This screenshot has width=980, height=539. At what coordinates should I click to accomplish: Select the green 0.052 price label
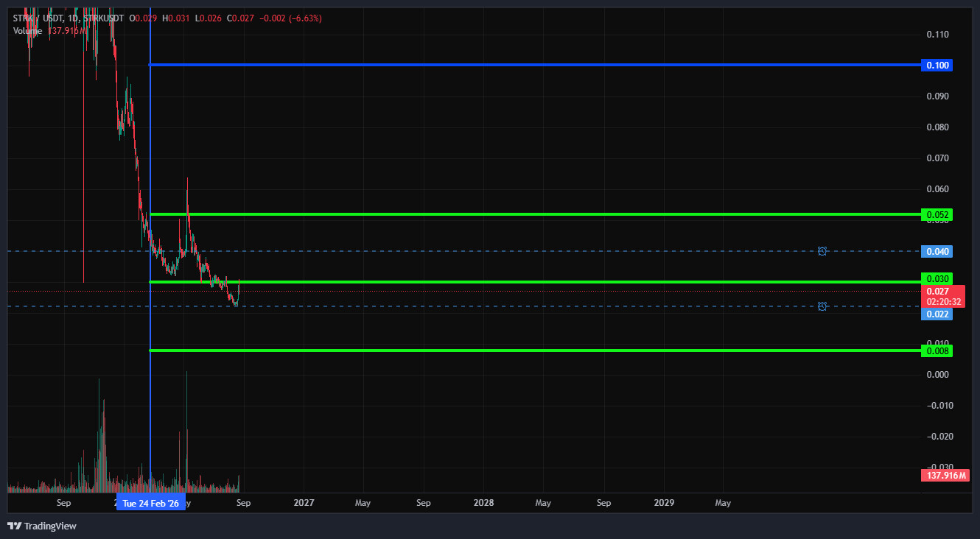[937, 215]
